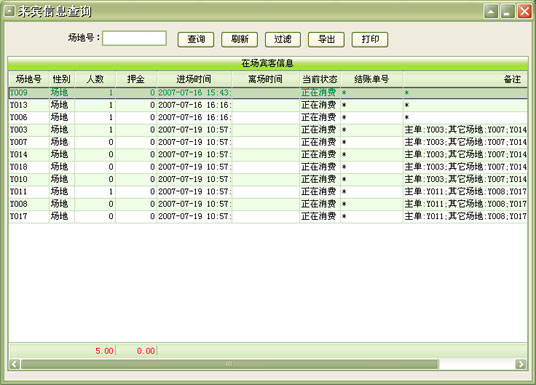
Task: Select venue cell Y017
Action: 29,216
